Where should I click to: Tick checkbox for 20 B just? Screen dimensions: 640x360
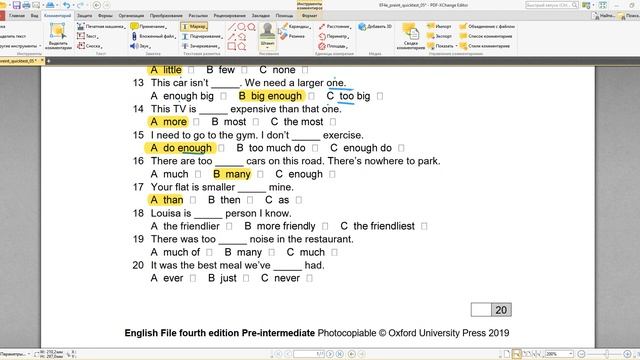click(x=246, y=278)
